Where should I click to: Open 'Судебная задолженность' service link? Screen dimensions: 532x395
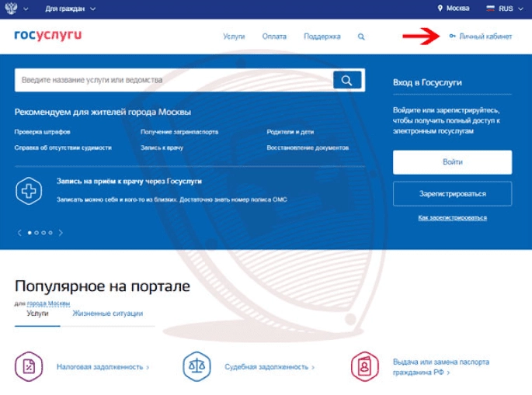[x=269, y=367]
